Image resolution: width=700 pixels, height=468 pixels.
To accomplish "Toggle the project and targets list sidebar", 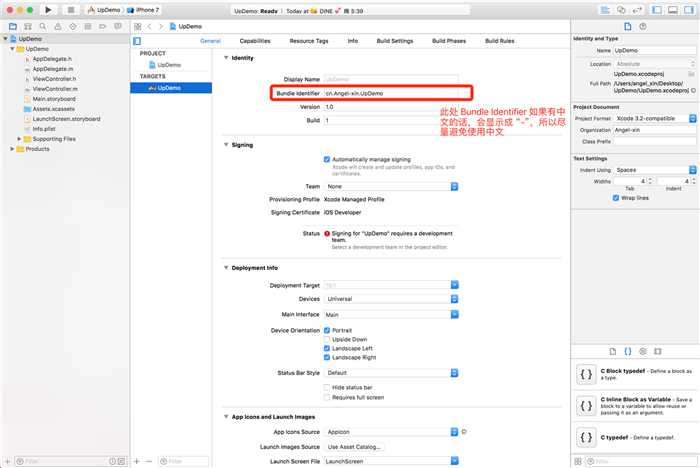I will click(x=137, y=41).
